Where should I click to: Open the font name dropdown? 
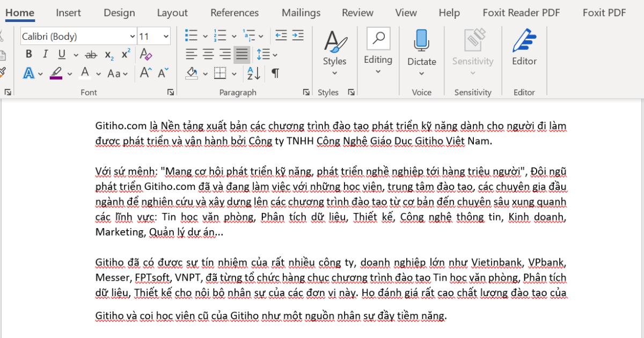(x=132, y=36)
